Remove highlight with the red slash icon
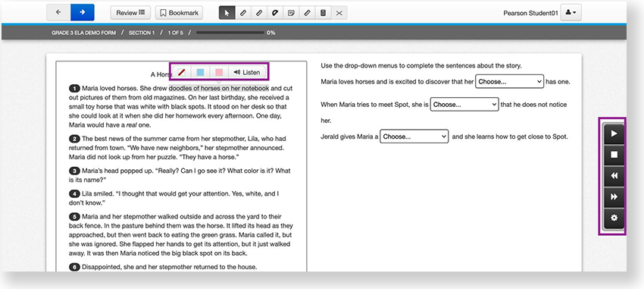 click(182, 72)
